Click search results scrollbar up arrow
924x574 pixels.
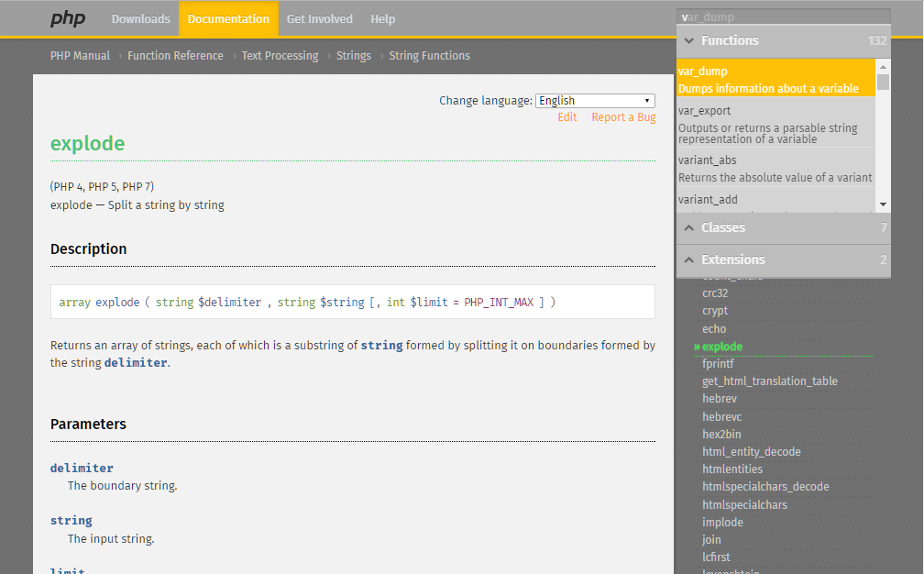(x=883, y=65)
